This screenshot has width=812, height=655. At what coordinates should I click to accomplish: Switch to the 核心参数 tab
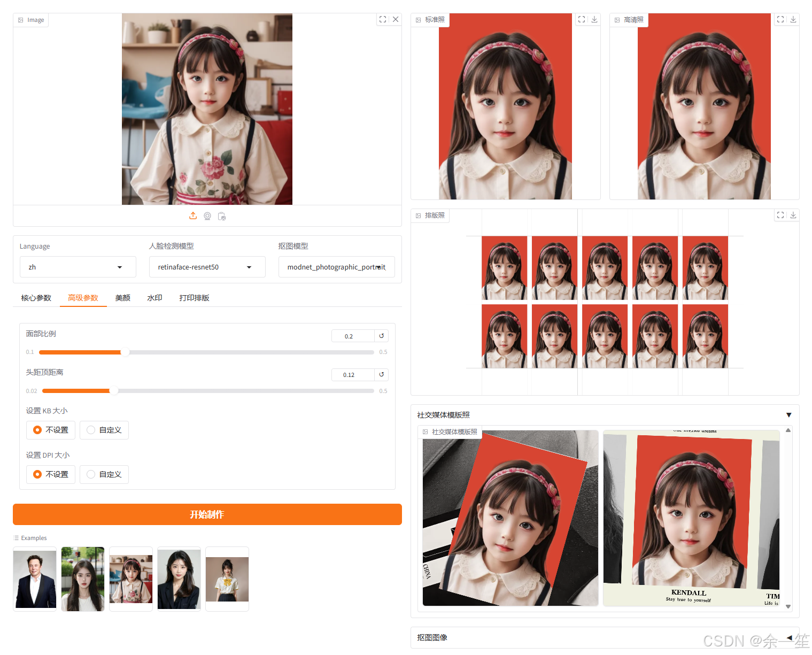(x=36, y=298)
